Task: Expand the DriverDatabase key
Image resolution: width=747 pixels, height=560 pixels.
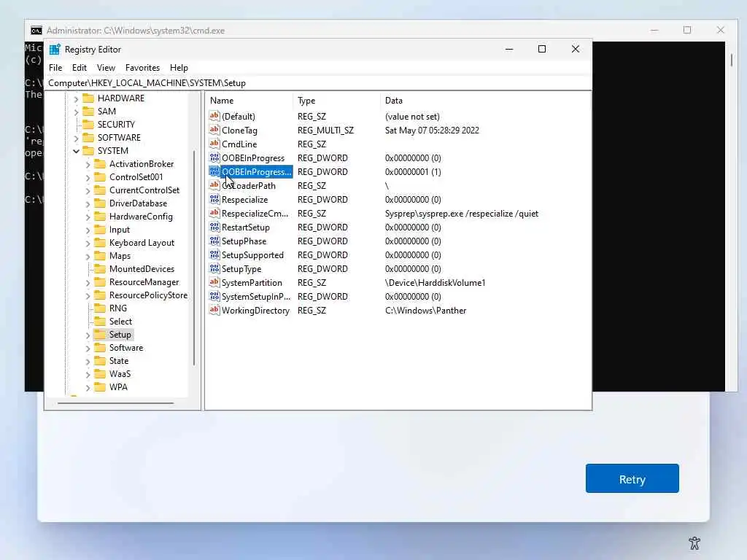Action: tap(88, 204)
